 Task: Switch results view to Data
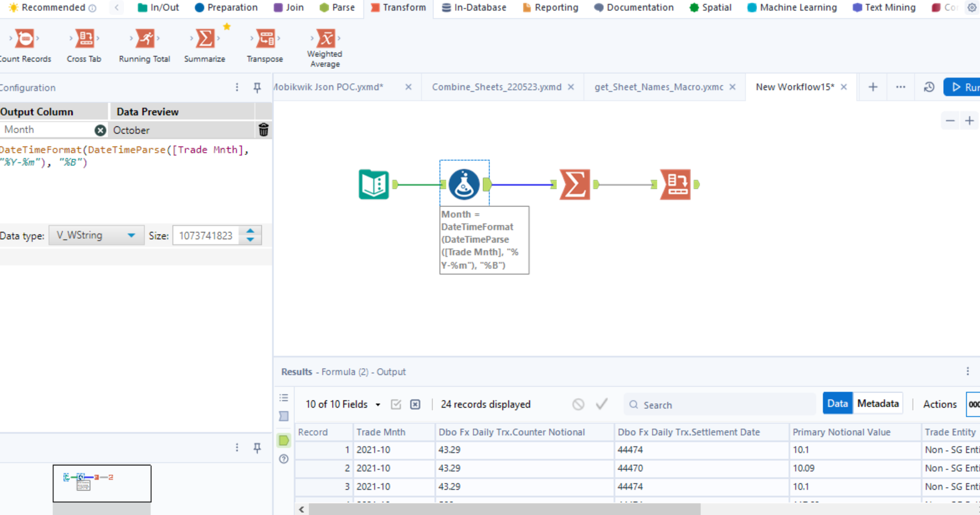pyautogui.click(x=837, y=404)
